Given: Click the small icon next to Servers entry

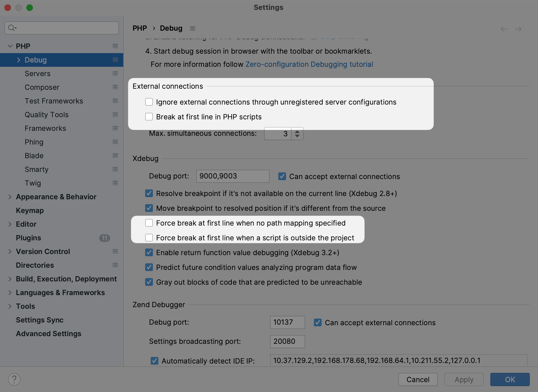Looking at the screenshot, I should 115,73.
